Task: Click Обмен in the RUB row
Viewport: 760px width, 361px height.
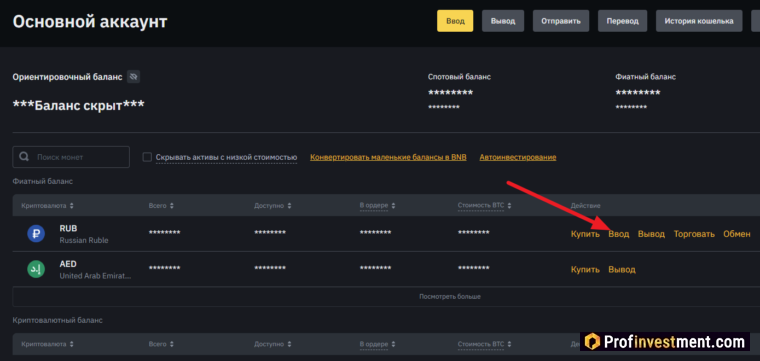Action: pyautogui.click(x=737, y=234)
